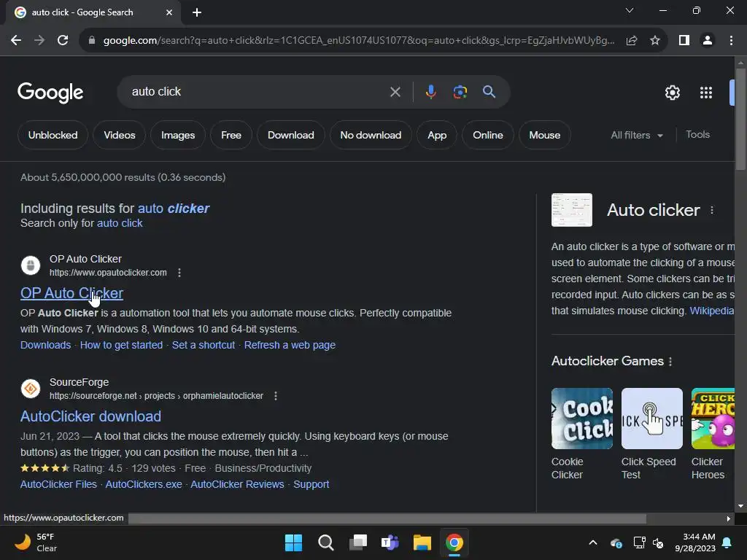Open the AutoClicker download result
Viewport: 747px width, 560px height.
[90, 416]
